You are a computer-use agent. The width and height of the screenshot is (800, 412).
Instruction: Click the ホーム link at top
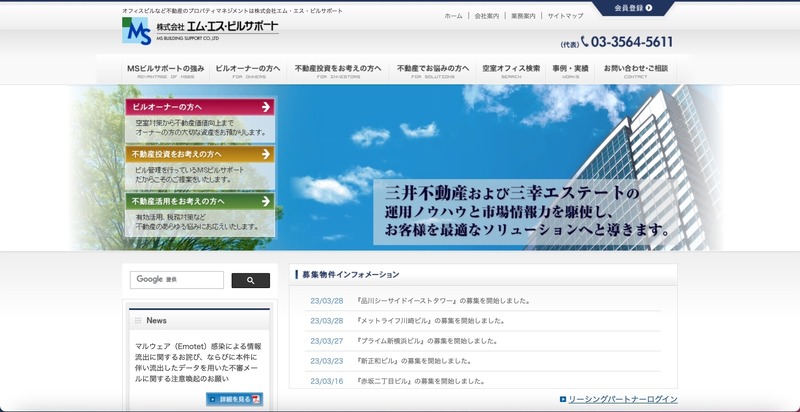click(x=453, y=16)
